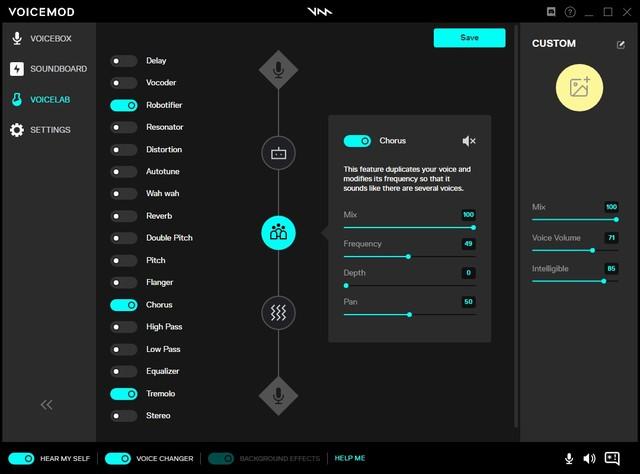Toggle the Chorus switch in detail panel
The image size is (640, 474).
click(x=357, y=142)
